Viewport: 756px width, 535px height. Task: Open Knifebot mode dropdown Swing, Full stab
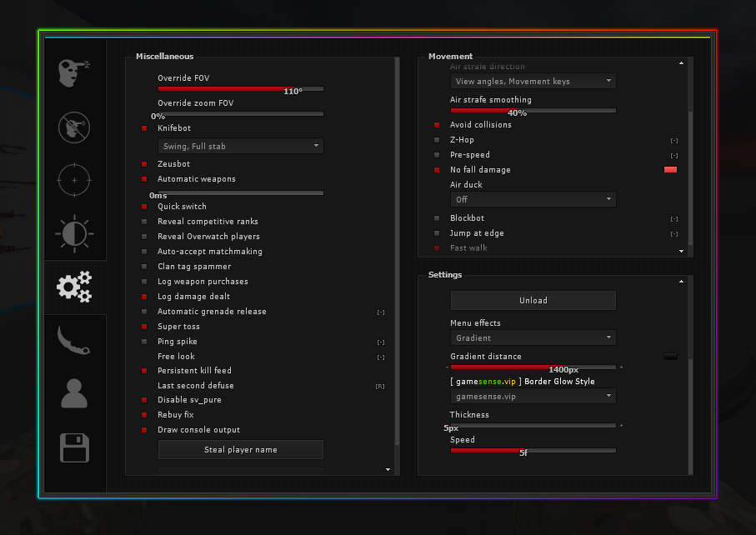241,146
